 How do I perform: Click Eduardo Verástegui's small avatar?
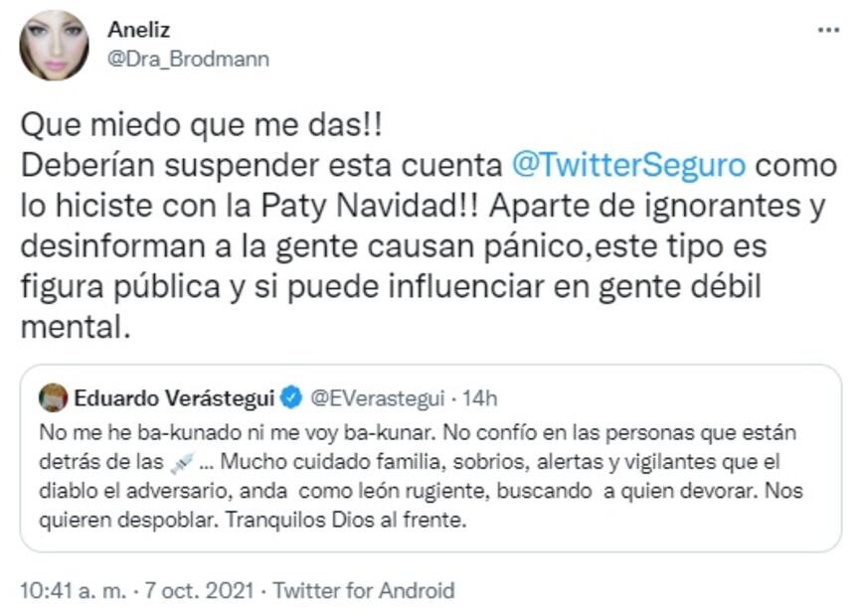pos(53,399)
